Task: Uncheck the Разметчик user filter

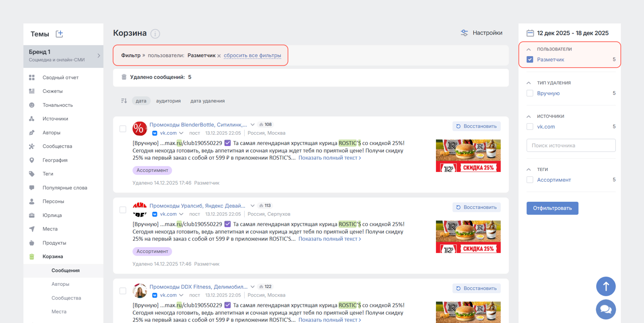Action: [x=530, y=59]
